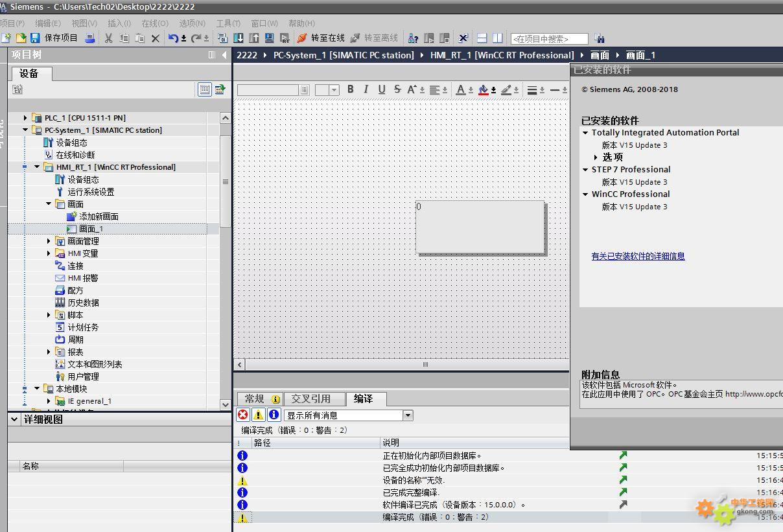The image size is (783, 532).
Task: Copy selection using toolbar copy icon
Action: point(124,38)
